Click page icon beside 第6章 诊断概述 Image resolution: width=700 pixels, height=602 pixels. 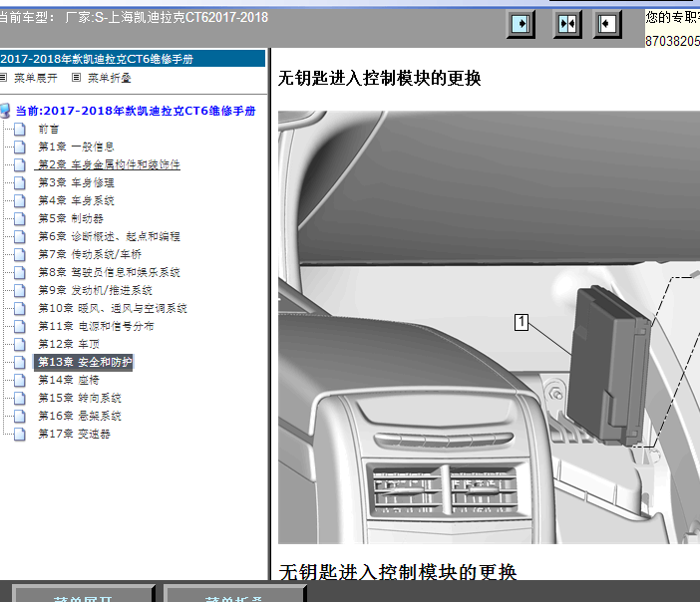(19, 236)
